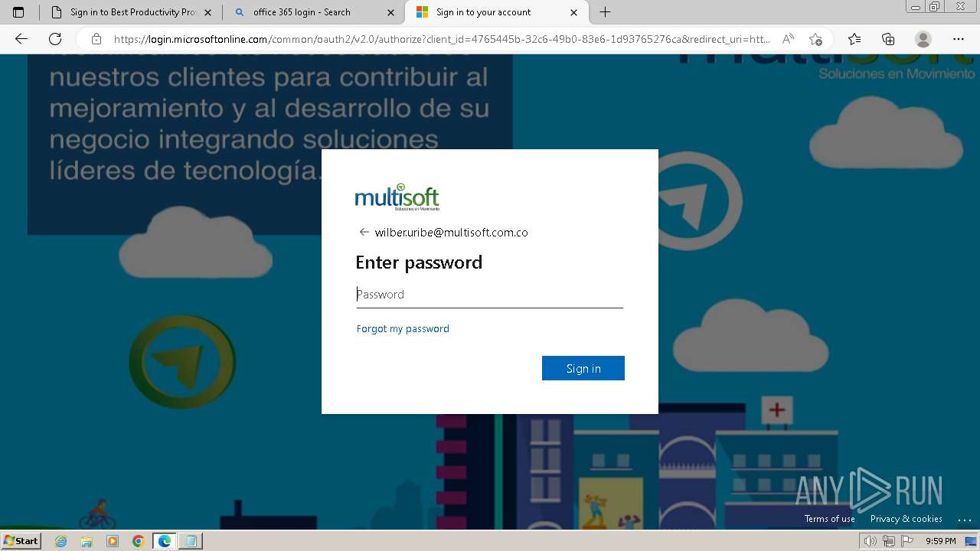The width and height of the screenshot is (980, 551).
Task: Click the 9:59 PM system clock
Action: pos(940,541)
